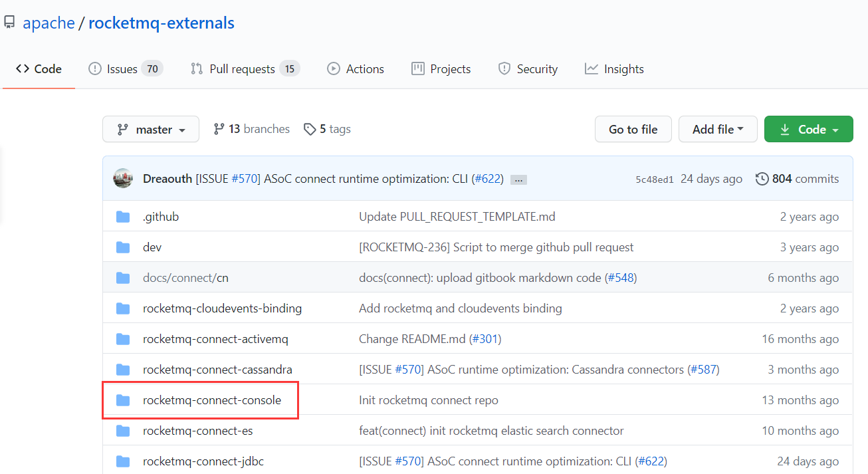The image size is (868, 474).
Task: Open the Issues tab
Action: point(126,69)
